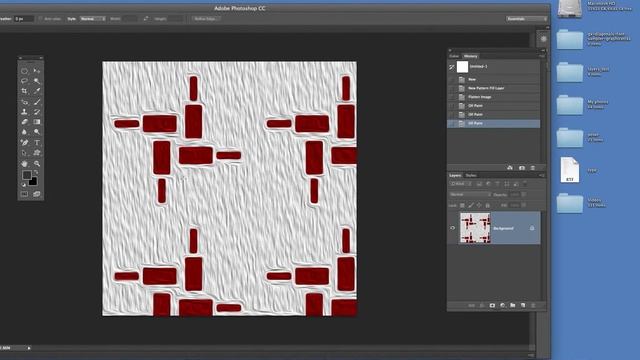Click the background color swatch
Image resolution: width=640 pixels, height=360 pixels.
pyautogui.click(x=33, y=181)
